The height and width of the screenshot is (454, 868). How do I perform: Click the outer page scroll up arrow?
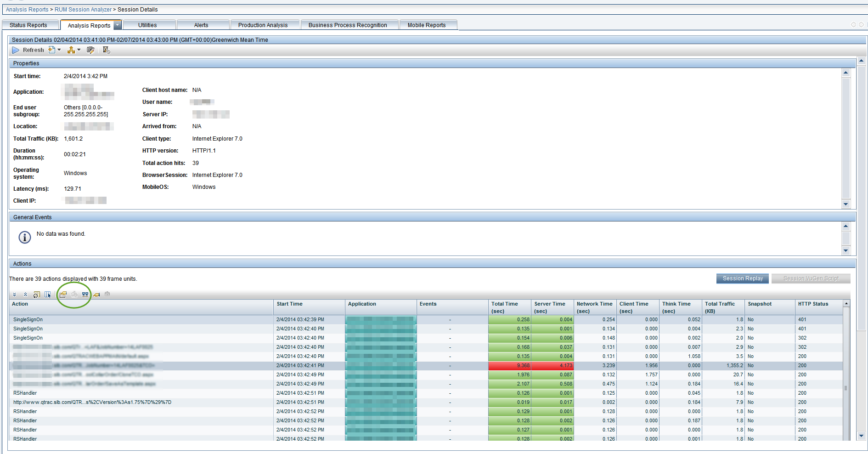(x=862, y=61)
